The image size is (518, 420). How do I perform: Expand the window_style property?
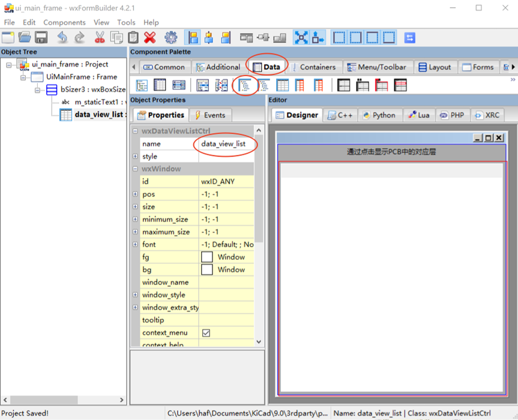[x=136, y=294]
